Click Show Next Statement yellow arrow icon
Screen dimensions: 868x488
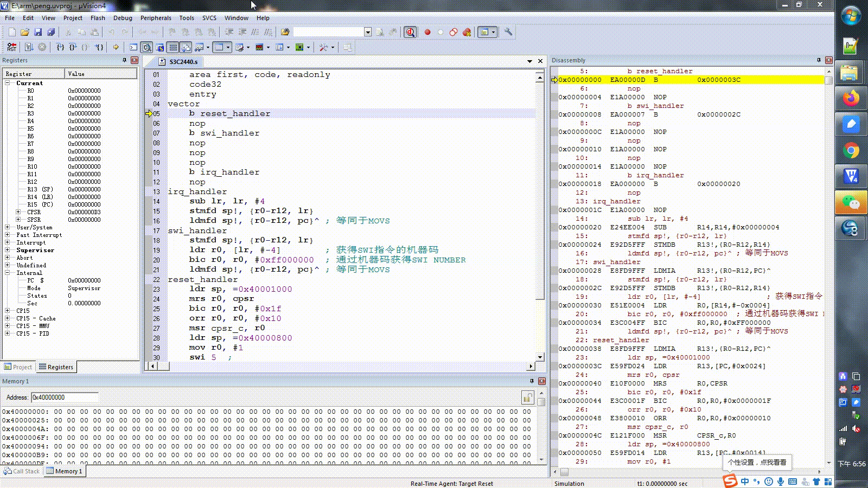click(x=116, y=47)
